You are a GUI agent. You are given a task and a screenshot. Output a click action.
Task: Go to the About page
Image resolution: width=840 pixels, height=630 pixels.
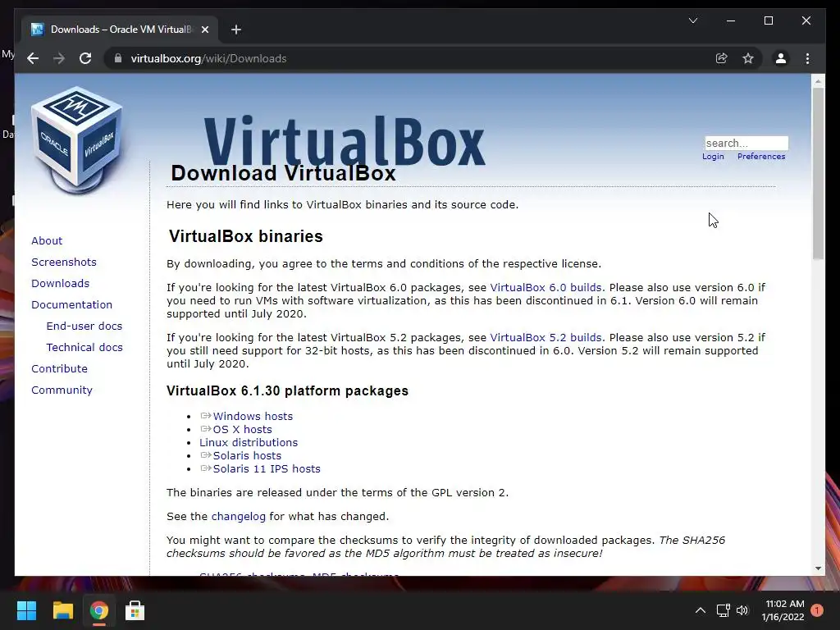pyautogui.click(x=47, y=240)
